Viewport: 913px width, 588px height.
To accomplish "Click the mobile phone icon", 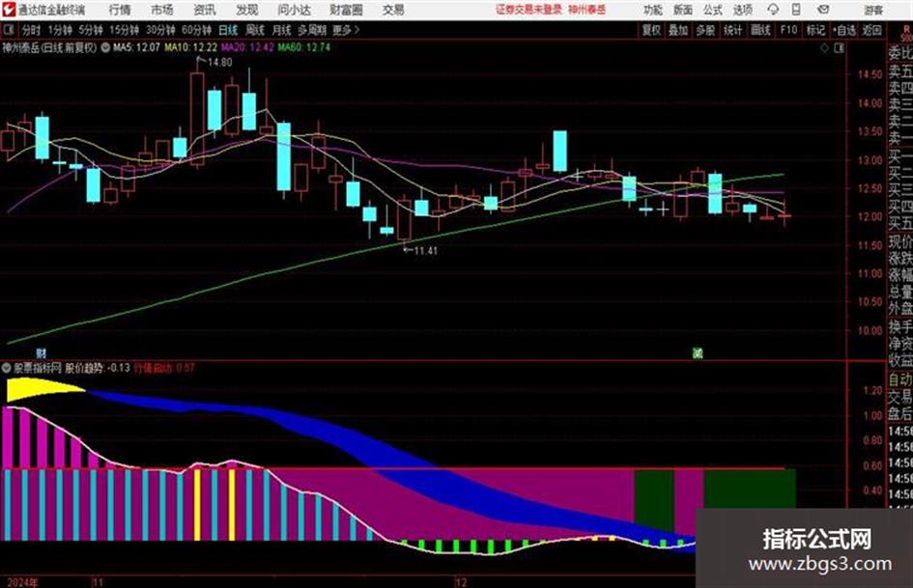I will (796, 10).
